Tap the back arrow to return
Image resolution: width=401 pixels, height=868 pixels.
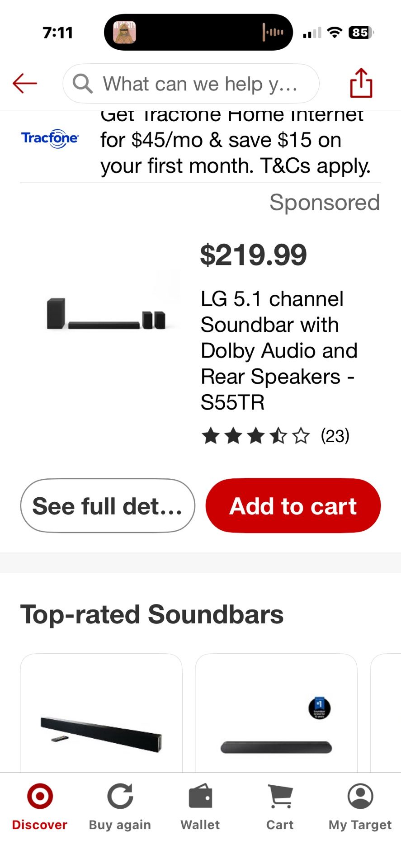pos(25,83)
